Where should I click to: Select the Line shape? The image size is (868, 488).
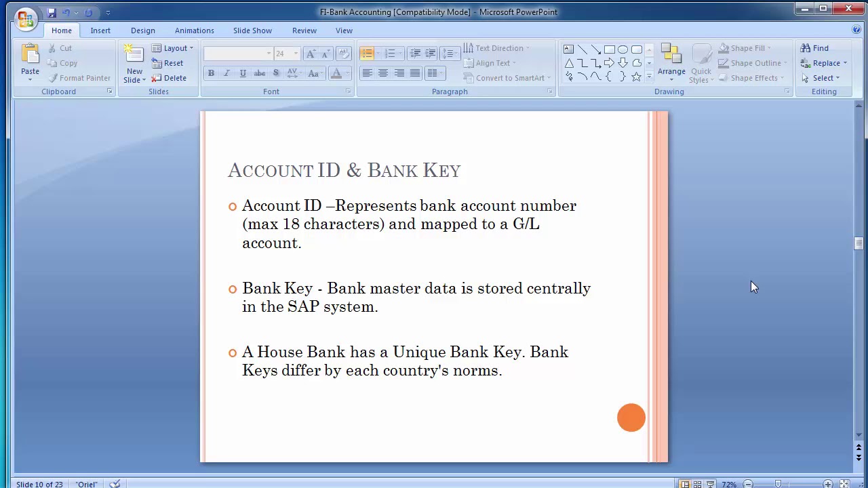[x=582, y=49]
